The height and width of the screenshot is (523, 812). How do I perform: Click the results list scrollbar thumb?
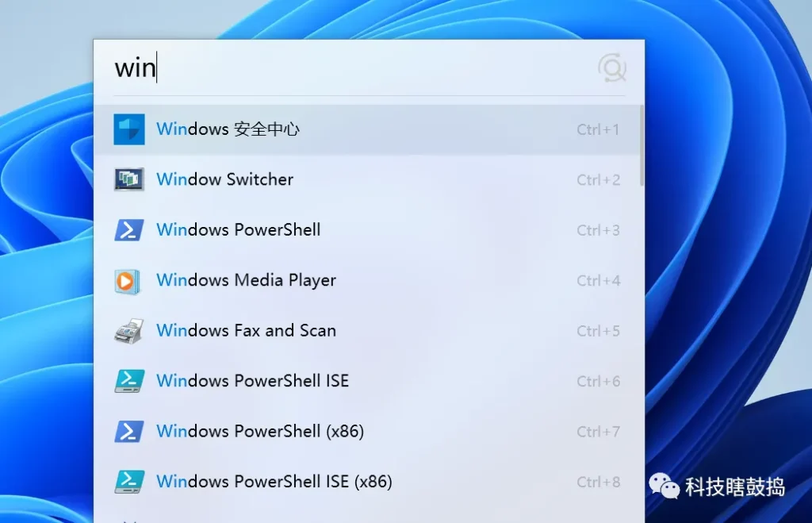pyautogui.click(x=642, y=145)
